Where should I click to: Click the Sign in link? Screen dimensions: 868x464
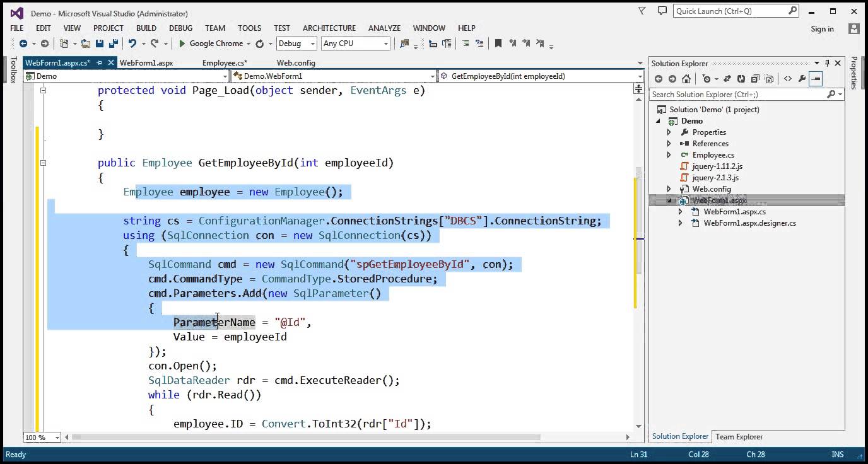pos(822,28)
